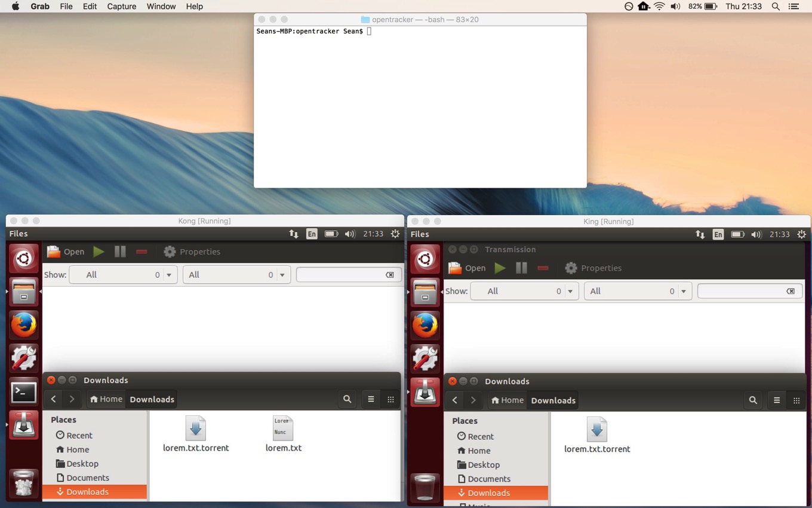Screen dimensions: 812x508
Task: Open list view options in Kong Downloads
Action: tap(371, 399)
